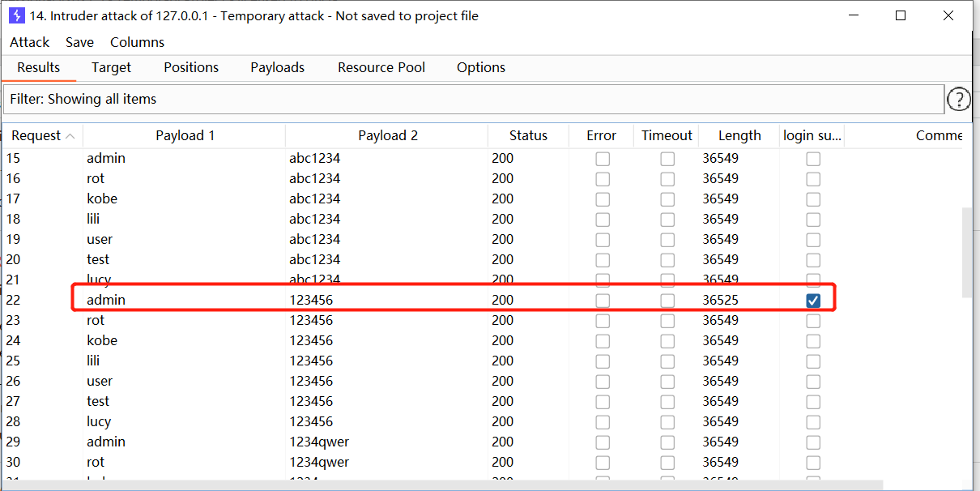Viewport: 980px width, 491px height.
Task: Toggle login success checkbox in row 30
Action: click(x=813, y=463)
